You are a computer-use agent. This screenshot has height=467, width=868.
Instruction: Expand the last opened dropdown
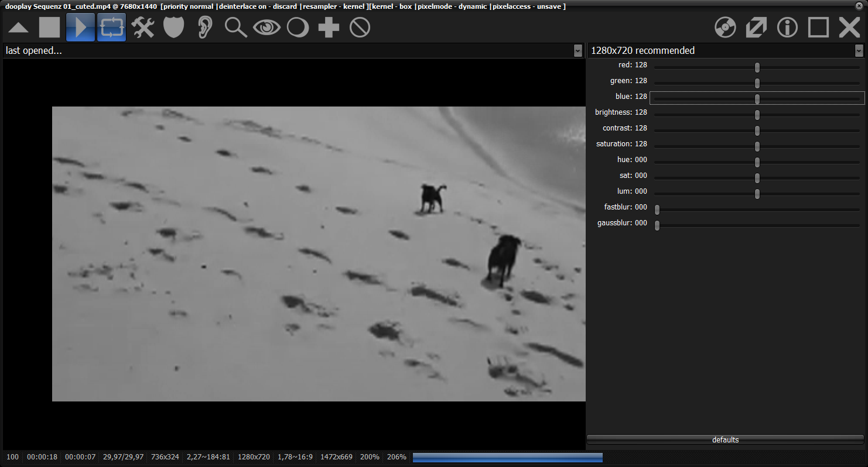point(578,51)
